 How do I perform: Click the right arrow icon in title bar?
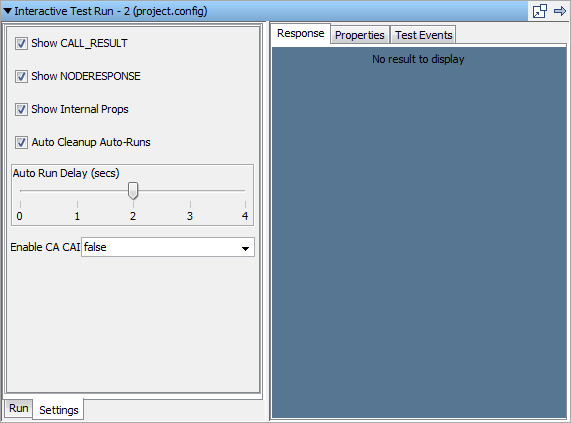coord(560,11)
